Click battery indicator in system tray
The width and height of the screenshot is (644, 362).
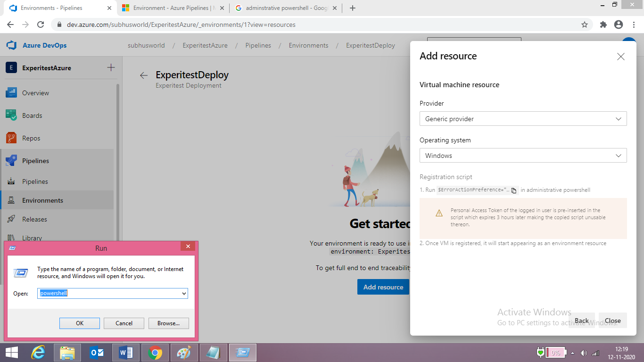pos(551,353)
